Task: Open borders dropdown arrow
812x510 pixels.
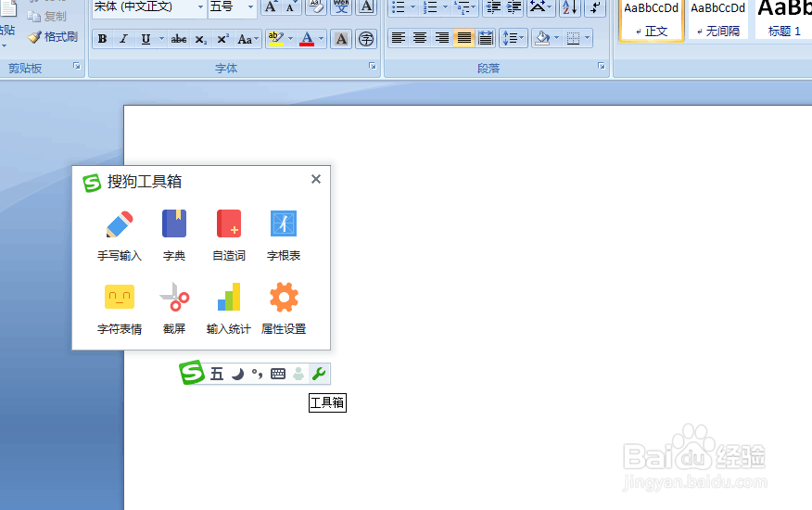Action: (588, 38)
